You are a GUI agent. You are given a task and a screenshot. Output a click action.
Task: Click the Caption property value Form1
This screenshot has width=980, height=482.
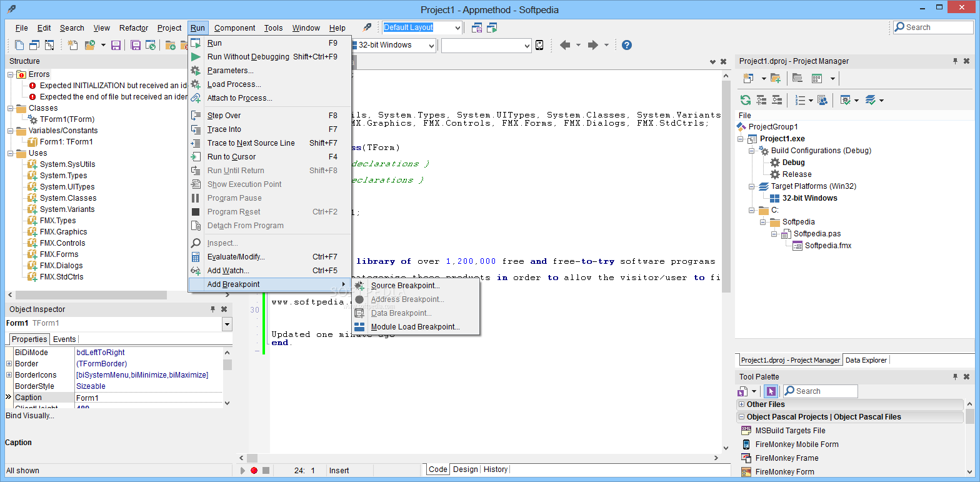[148, 398]
